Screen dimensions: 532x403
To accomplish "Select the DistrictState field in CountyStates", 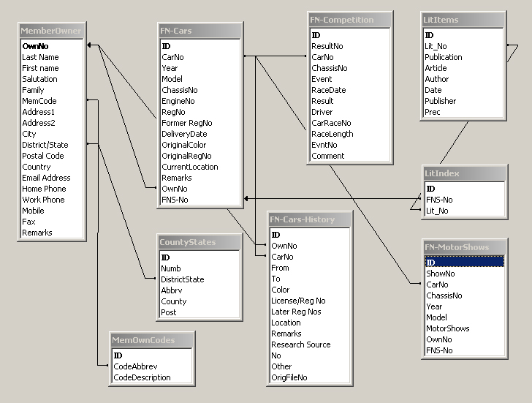I will click(183, 279).
